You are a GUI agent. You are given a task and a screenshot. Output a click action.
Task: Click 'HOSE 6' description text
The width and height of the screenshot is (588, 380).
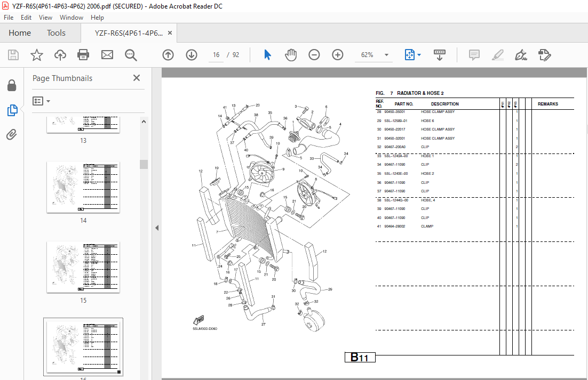click(427, 121)
